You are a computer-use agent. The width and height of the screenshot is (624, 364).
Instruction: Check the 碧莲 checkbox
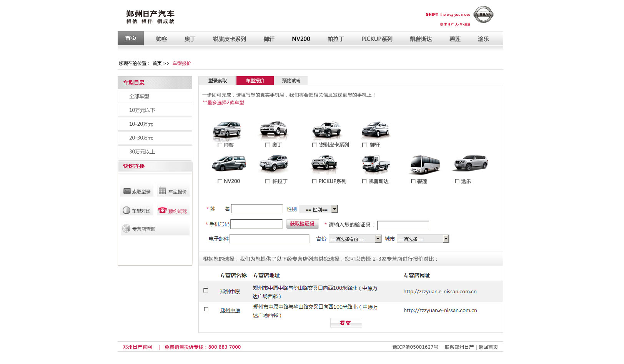tap(413, 181)
